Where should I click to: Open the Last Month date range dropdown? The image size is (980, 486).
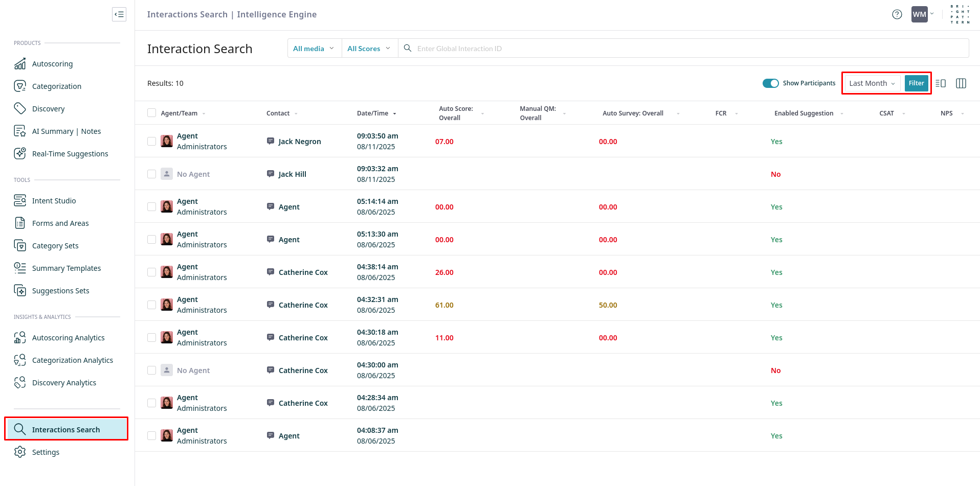point(872,83)
